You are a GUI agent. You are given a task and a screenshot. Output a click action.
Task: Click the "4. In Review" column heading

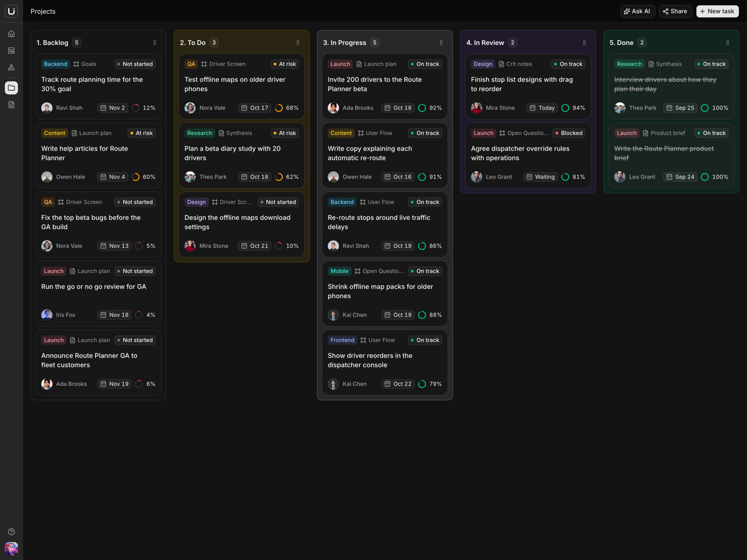485,43
